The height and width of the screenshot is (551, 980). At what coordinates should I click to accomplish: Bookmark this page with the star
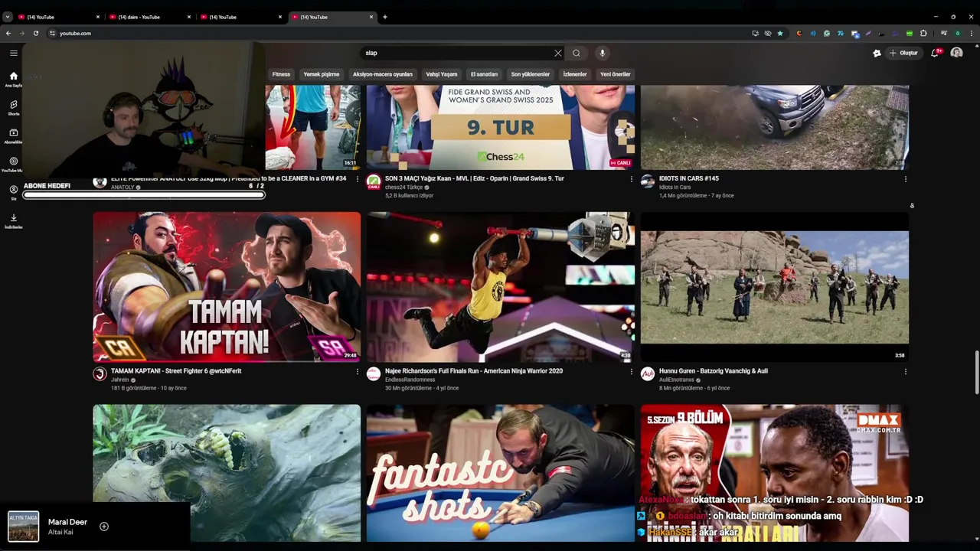click(x=780, y=33)
